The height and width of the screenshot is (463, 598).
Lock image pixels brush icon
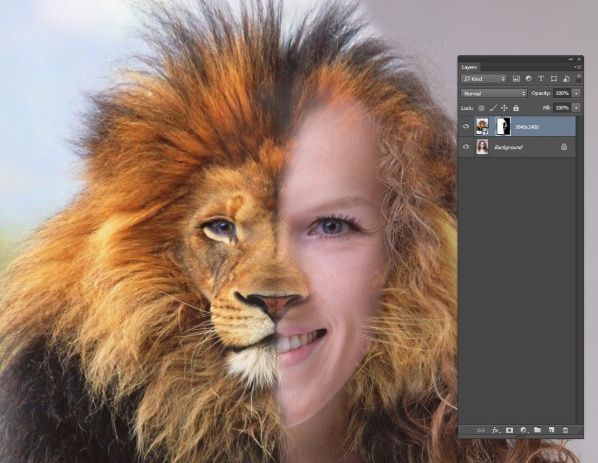(493, 108)
